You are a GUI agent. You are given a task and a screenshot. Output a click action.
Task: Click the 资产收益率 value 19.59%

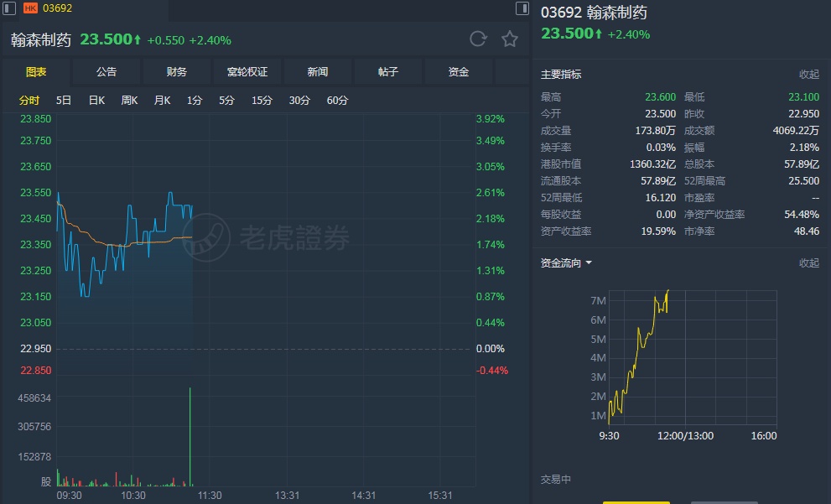(658, 231)
